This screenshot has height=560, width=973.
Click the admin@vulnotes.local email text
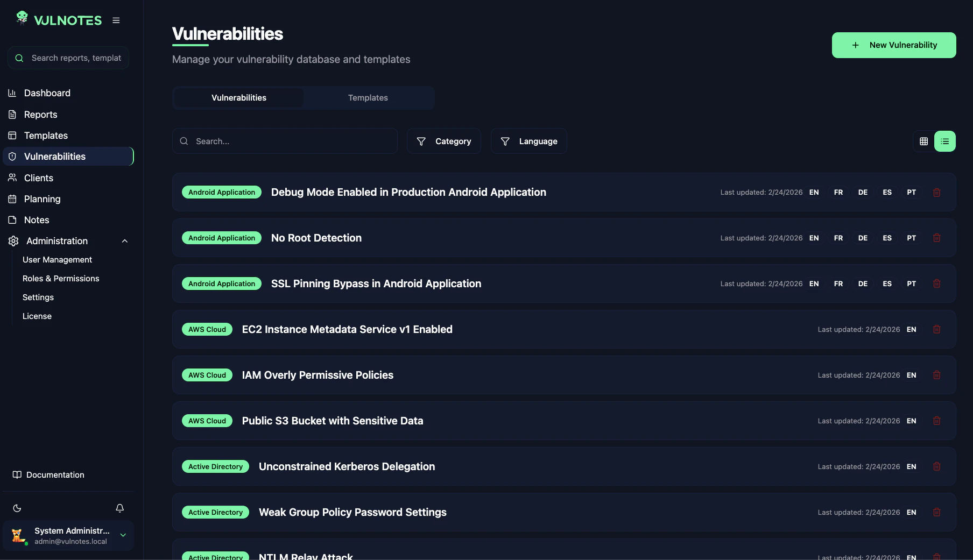[70, 542]
